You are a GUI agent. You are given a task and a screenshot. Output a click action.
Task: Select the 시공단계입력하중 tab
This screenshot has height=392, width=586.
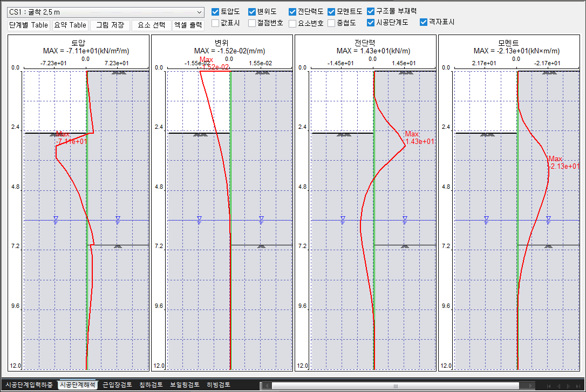(x=29, y=385)
